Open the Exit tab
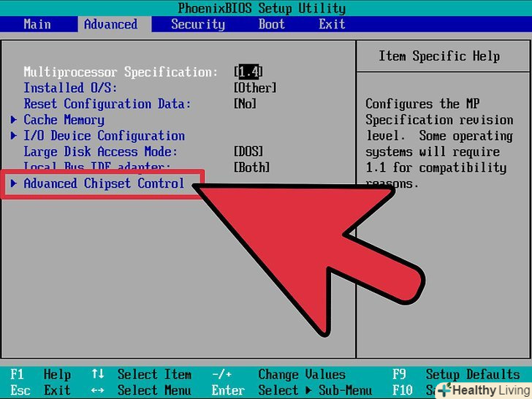Viewport: 532px width, 399px height. pyautogui.click(x=332, y=24)
